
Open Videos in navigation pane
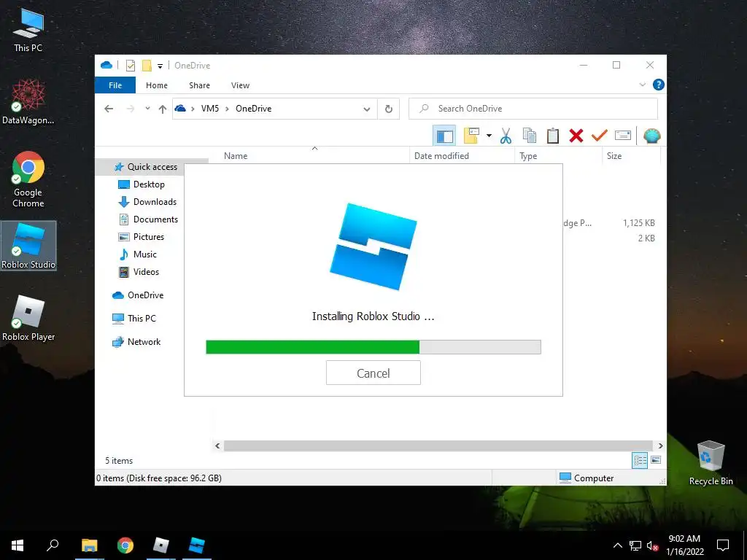point(138,272)
